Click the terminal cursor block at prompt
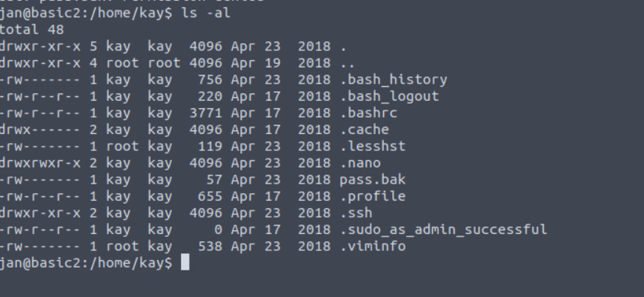 tap(185, 262)
